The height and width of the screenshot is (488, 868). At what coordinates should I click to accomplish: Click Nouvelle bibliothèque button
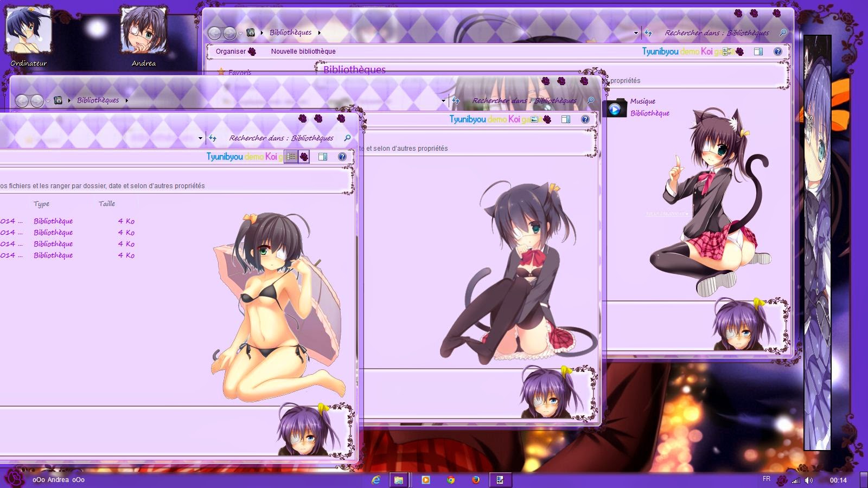[303, 52]
